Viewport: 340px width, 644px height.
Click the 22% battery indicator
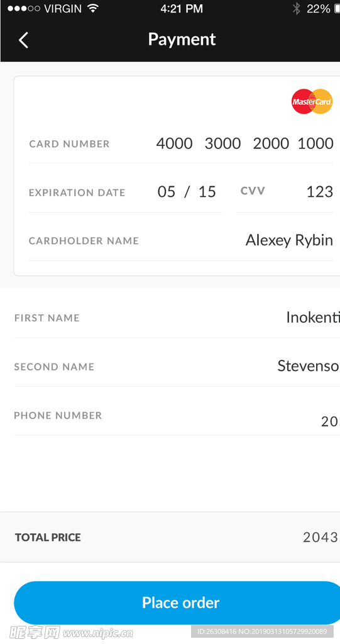pos(318,9)
